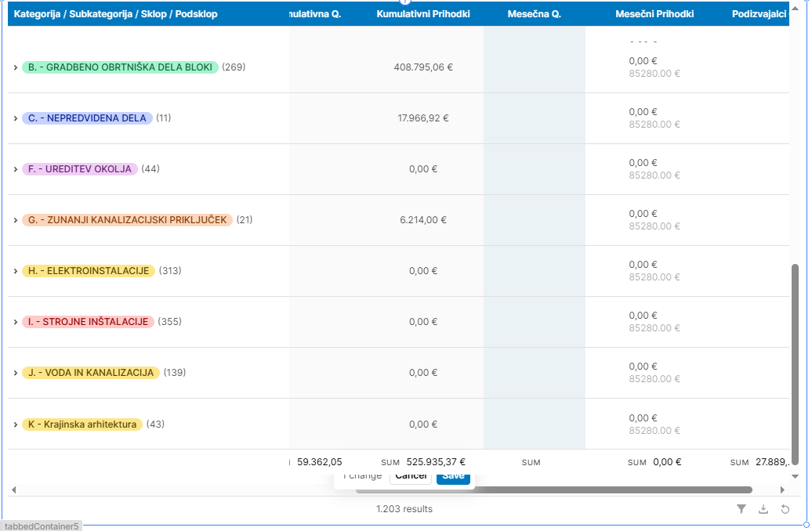
Task: Click the horizontal scrollbar left arrow
Action: click(x=13, y=490)
